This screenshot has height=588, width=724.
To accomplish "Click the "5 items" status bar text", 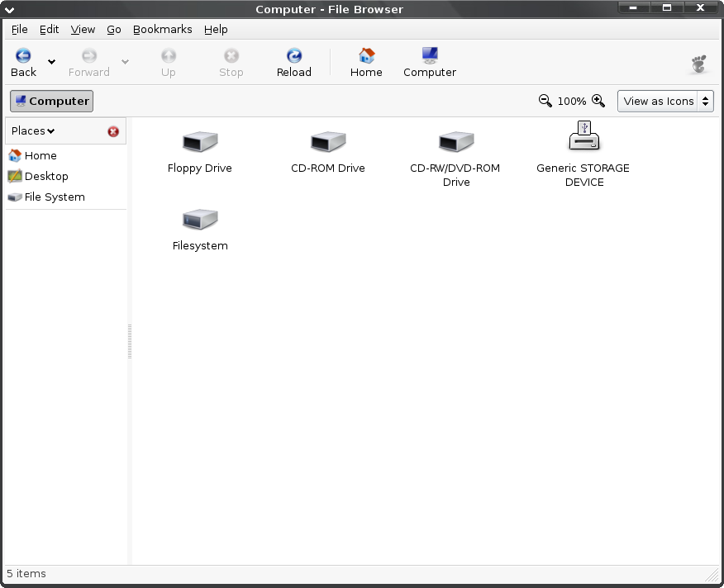I will point(26,574).
